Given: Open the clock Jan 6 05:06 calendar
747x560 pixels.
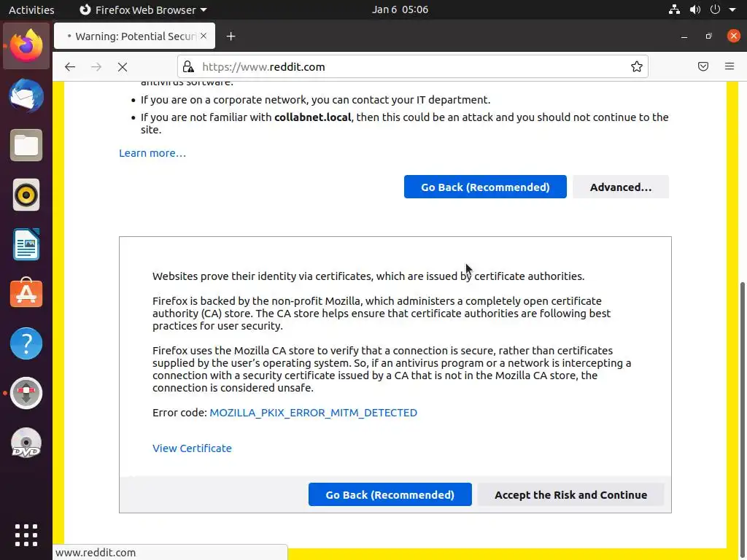Looking at the screenshot, I should tap(400, 9).
